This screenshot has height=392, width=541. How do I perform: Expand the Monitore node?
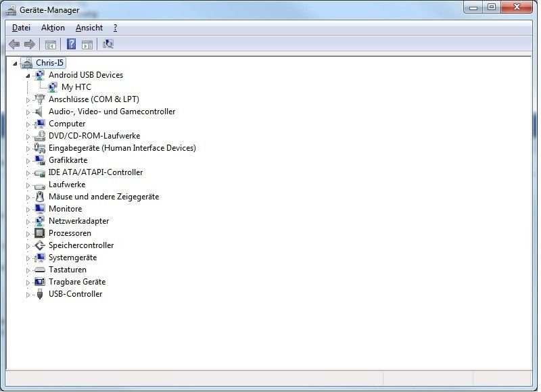coord(28,210)
